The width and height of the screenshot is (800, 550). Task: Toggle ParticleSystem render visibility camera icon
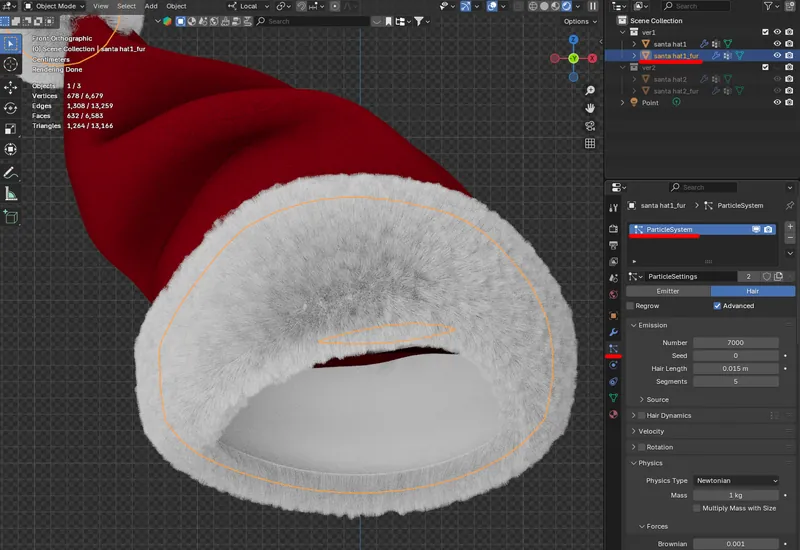tap(768, 230)
